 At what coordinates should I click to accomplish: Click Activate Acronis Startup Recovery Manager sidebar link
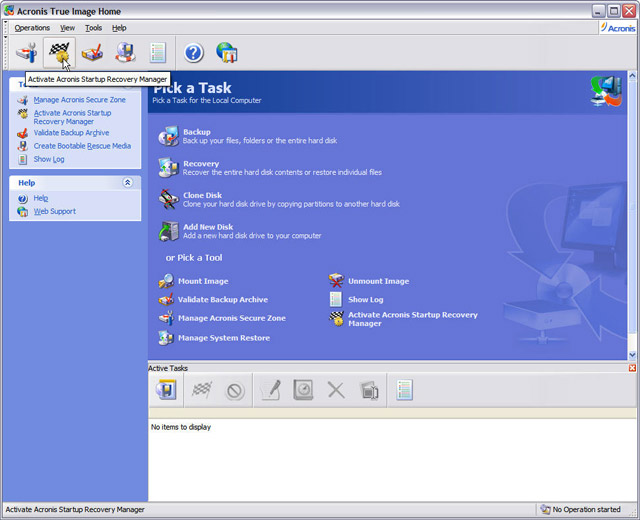point(72,117)
